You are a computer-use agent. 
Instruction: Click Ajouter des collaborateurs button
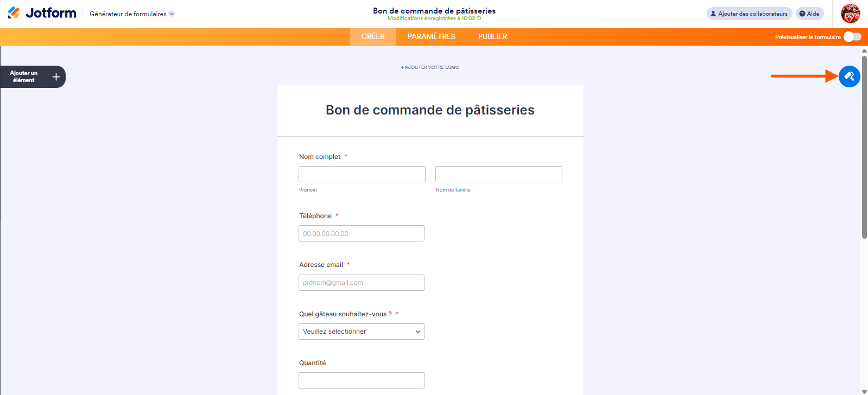pos(749,14)
